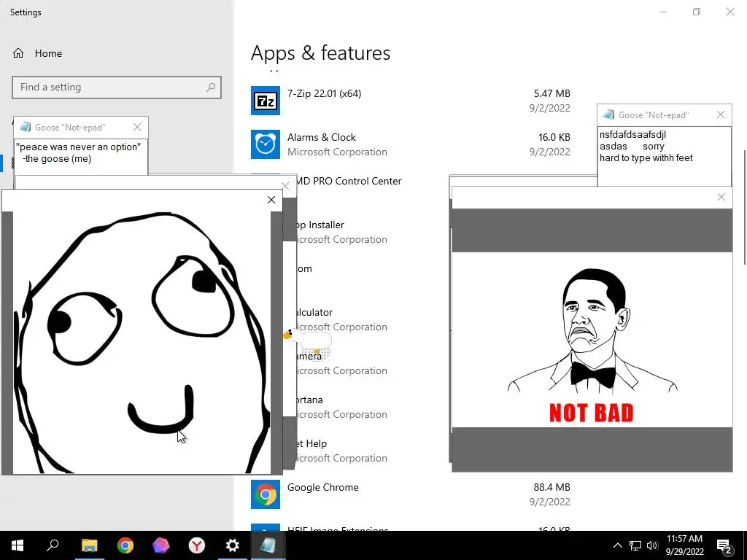The image size is (747, 560).
Task: Open the purple hexagon app on taskbar
Action: point(160,545)
